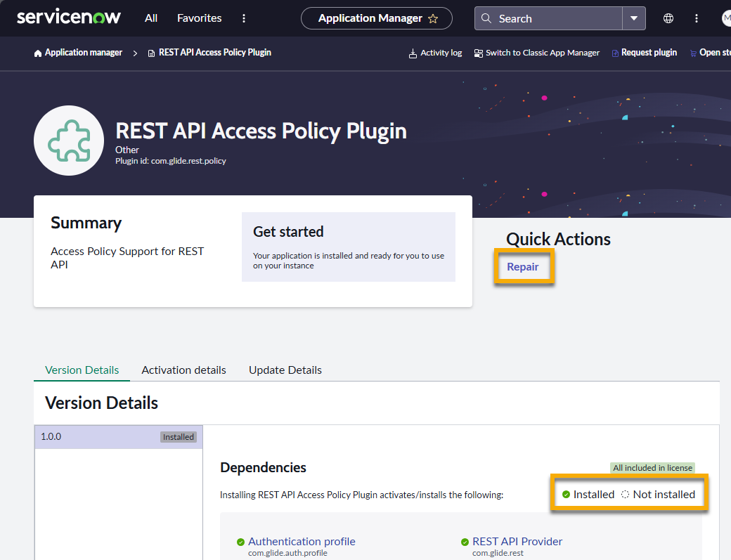Click the Not installed status radio indicator

(x=626, y=494)
